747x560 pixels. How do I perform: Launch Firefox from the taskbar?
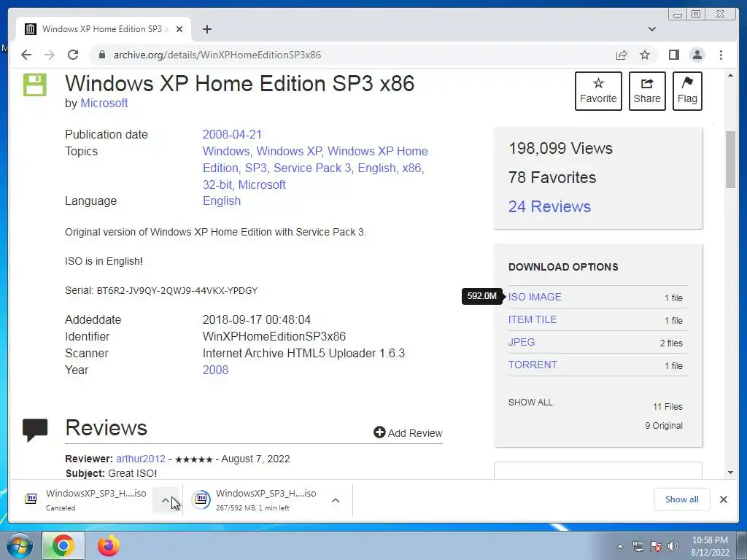[108, 545]
